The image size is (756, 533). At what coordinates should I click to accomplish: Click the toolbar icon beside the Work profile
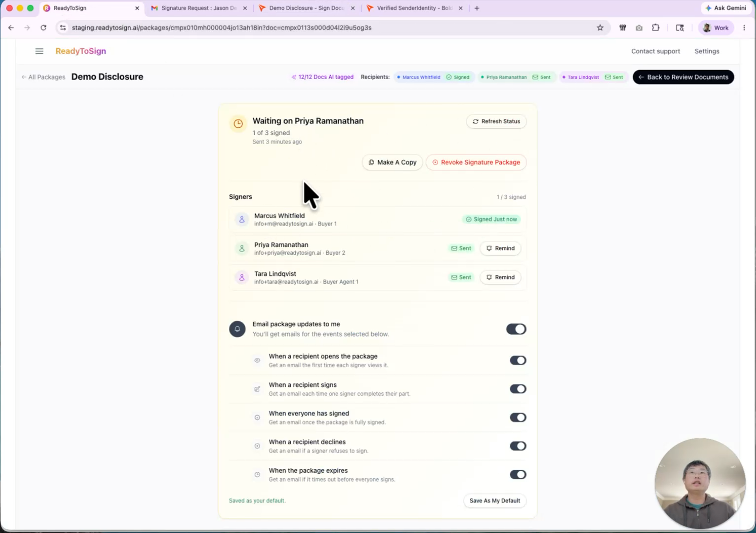click(x=680, y=28)
